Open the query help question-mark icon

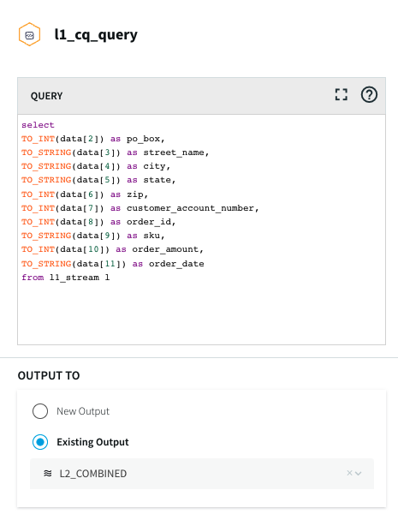369,94
